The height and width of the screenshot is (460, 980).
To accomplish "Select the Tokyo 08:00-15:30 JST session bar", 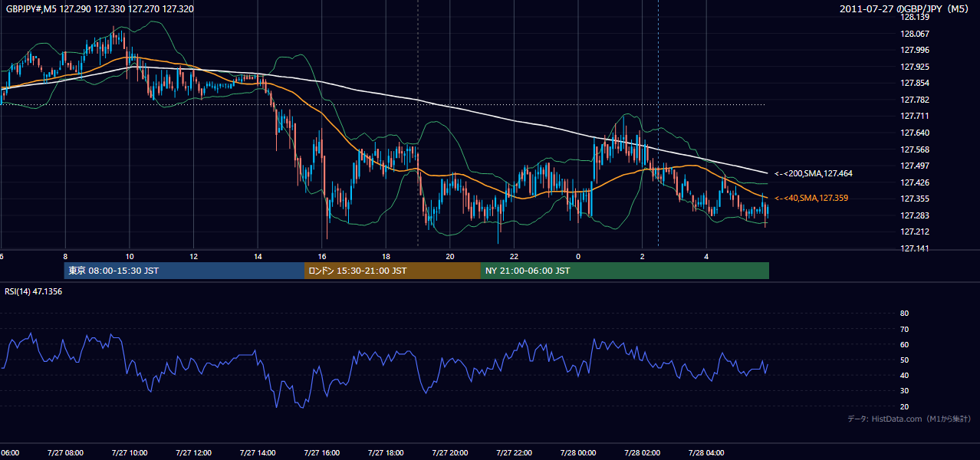I will [x=184, y=271].
